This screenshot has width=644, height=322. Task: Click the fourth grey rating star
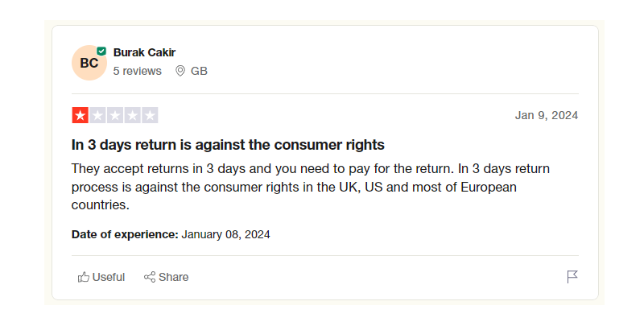132,115
